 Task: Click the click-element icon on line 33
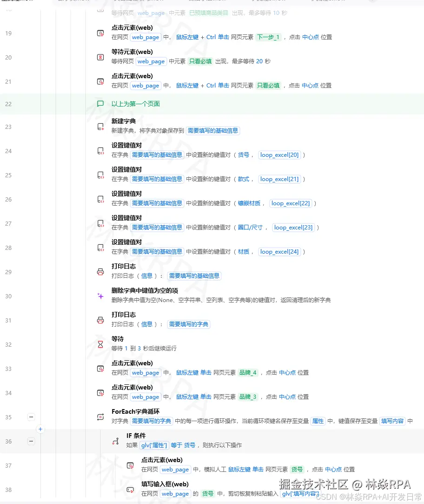(100, 369)
